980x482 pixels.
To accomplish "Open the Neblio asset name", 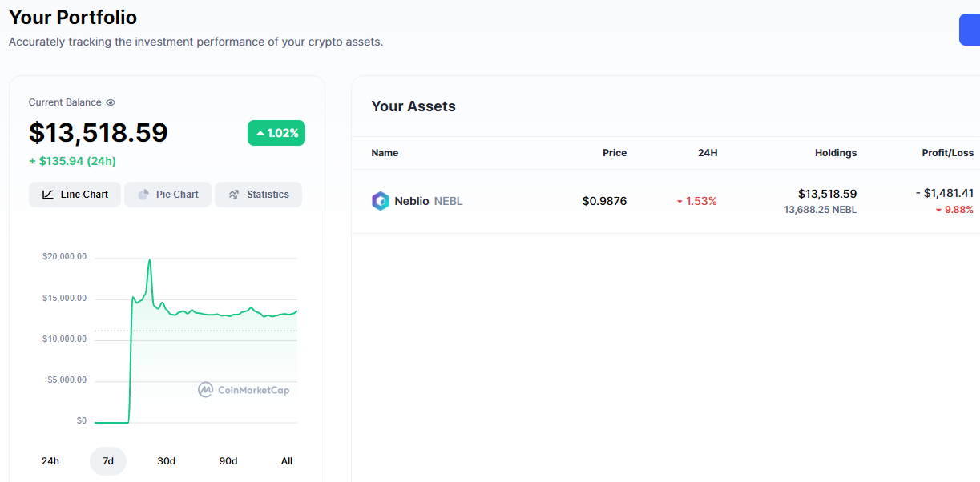I will pos(412,201).
